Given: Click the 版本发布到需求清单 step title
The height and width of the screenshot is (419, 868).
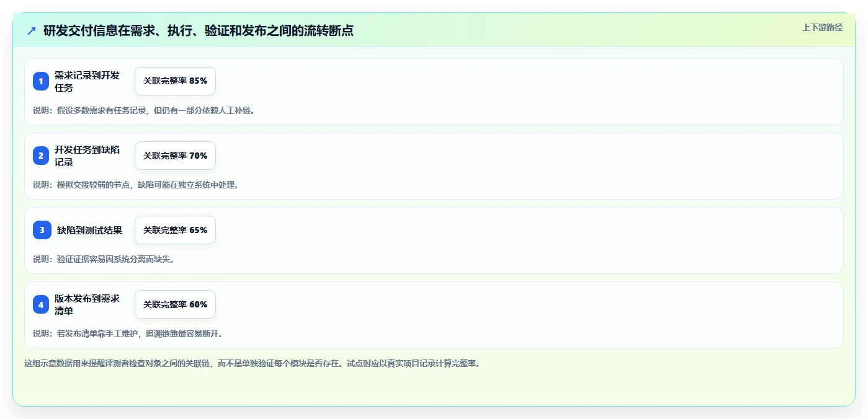Looking at the screenshot, I should click(87, 304).
